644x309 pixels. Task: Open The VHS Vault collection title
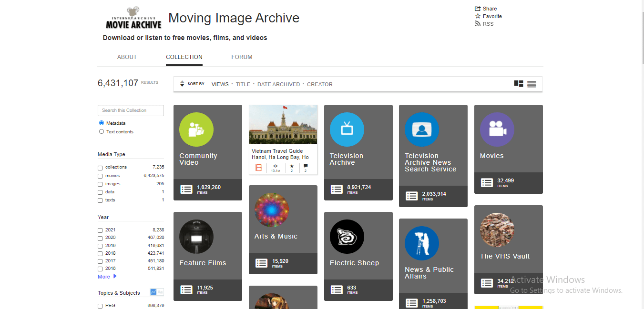click(505, 256)
